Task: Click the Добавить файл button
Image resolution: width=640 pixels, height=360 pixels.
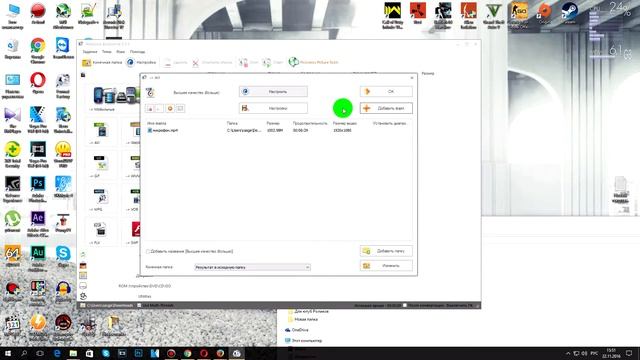Action: 386,108
